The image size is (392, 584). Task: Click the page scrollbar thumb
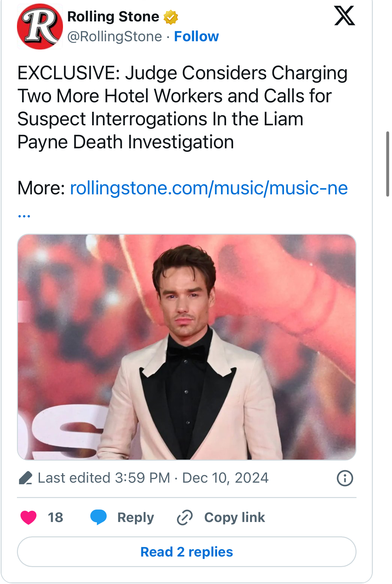pos(388,164)
